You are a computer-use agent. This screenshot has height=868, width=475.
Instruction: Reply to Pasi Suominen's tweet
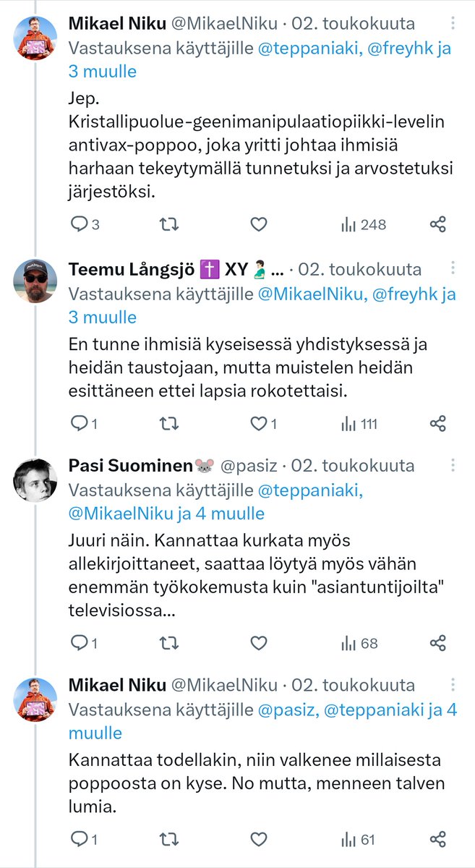tap(79, 642)
